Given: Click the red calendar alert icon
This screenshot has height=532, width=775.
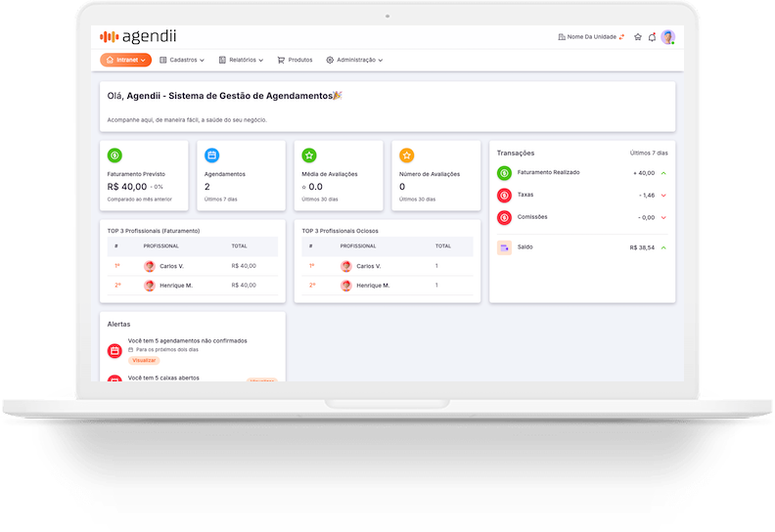Looking at the screenshot, I should coord(114,349).
